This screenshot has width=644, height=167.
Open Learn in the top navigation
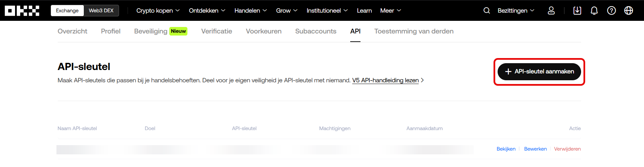(x=364, y=11)
